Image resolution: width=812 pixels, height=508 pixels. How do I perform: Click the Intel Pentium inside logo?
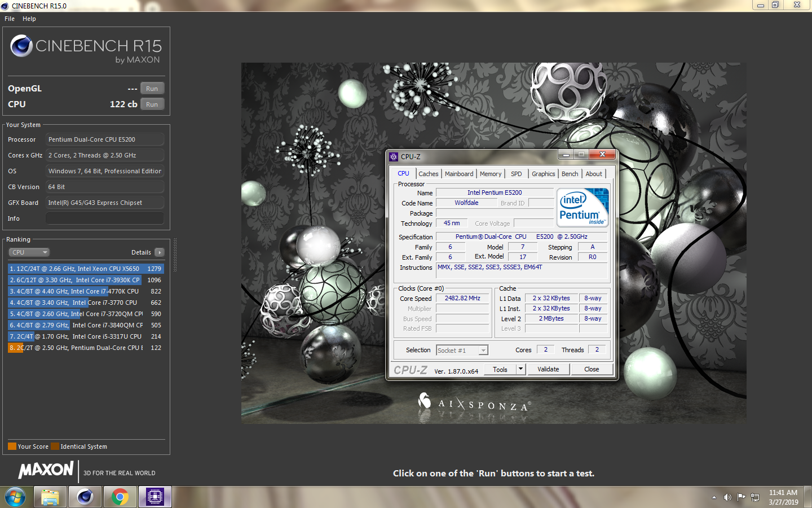(x=583, y=207)
